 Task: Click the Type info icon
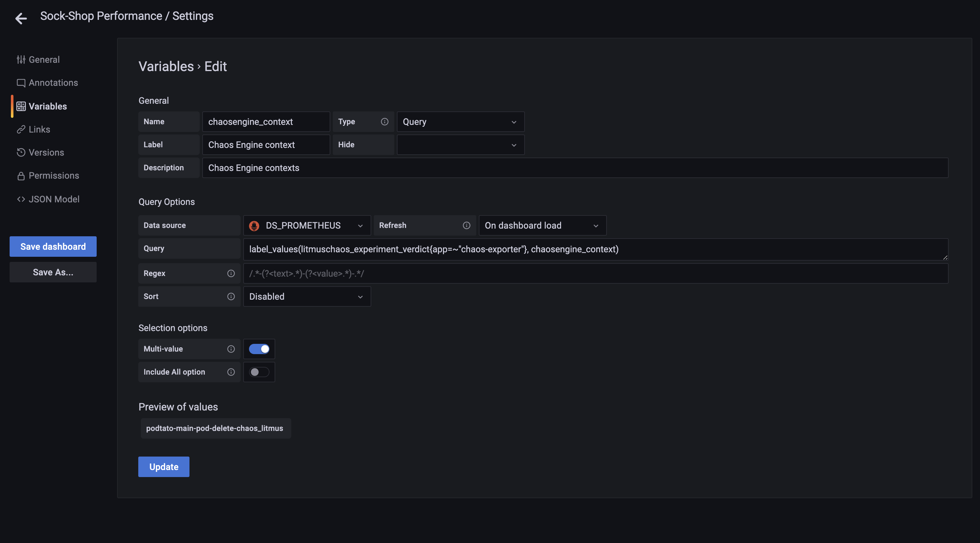coord(384,122)
